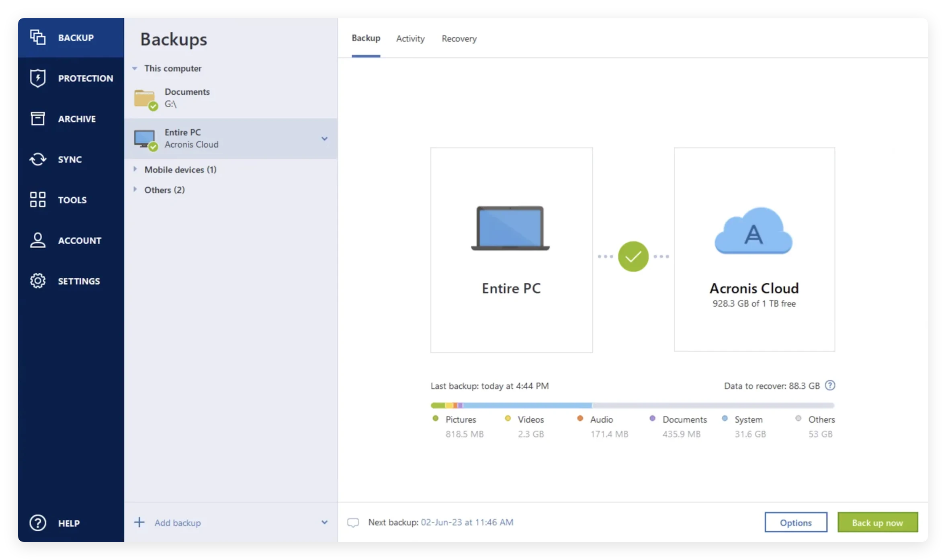Viewport: 946px width, 560px height.
Task: Open the Entire PC backup dropdown chevron
Action: pos(324,139)
